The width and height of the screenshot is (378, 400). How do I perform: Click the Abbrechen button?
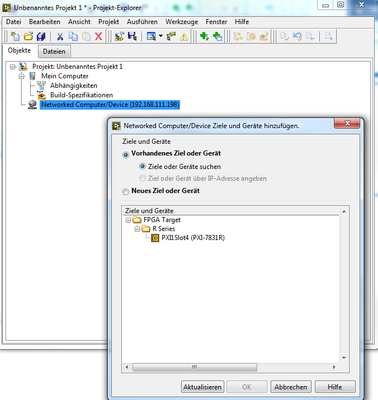[x=291, y=387]
